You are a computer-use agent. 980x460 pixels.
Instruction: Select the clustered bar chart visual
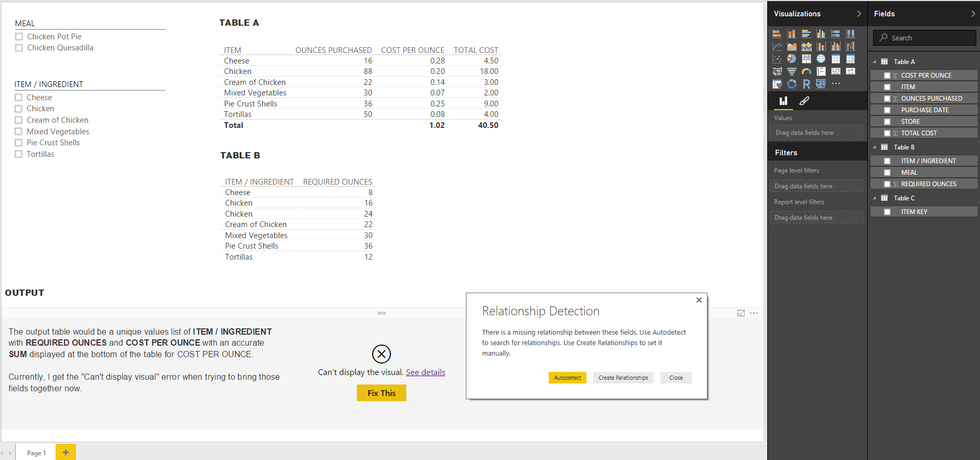coord(807,34)
